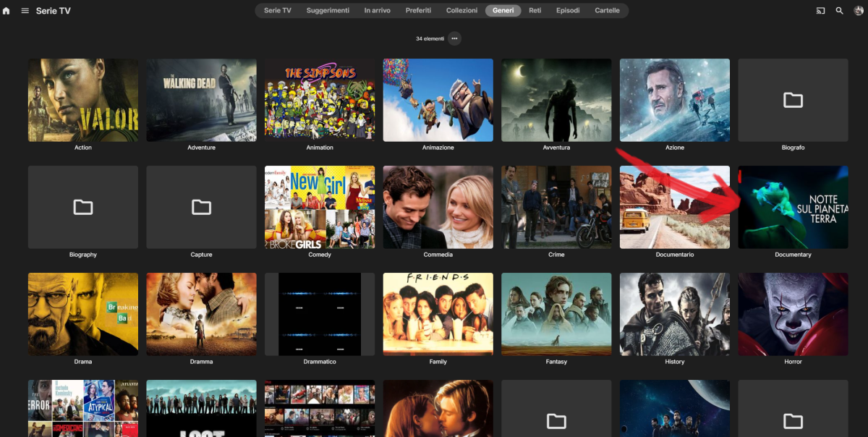Image resolution: width=868 pixels, height=437 pixels.
Task: Click the Drammatico text label
Action: [x=320, y=362]
